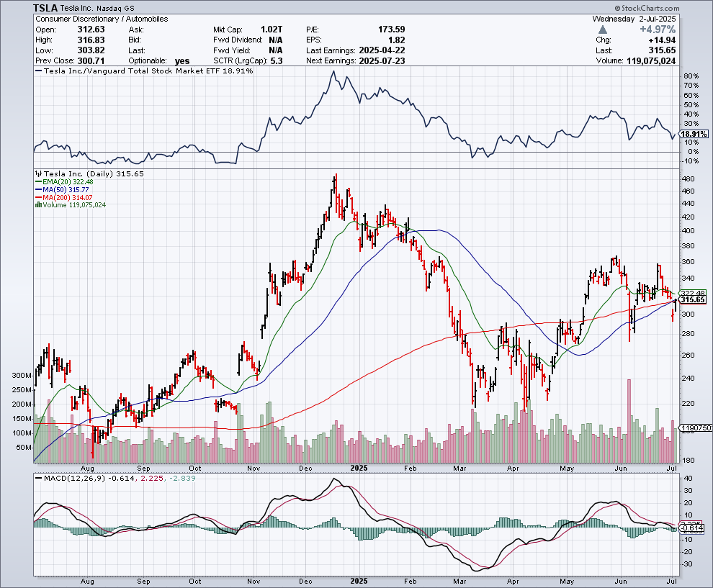Click the +4.97% percent change figure

click(658, 30)
